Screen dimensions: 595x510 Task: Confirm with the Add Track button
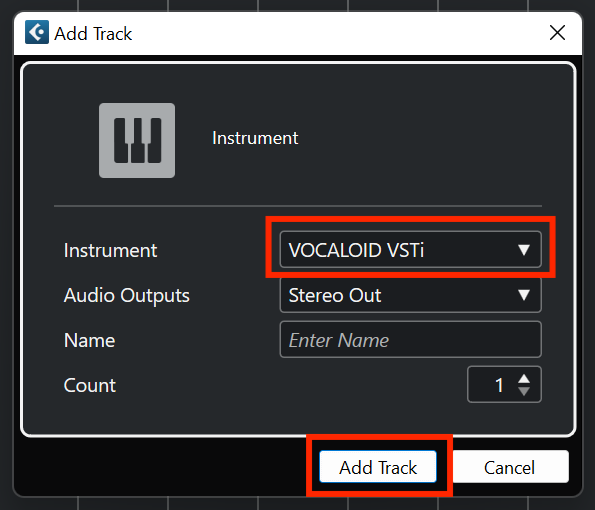(x=378, y=467)
